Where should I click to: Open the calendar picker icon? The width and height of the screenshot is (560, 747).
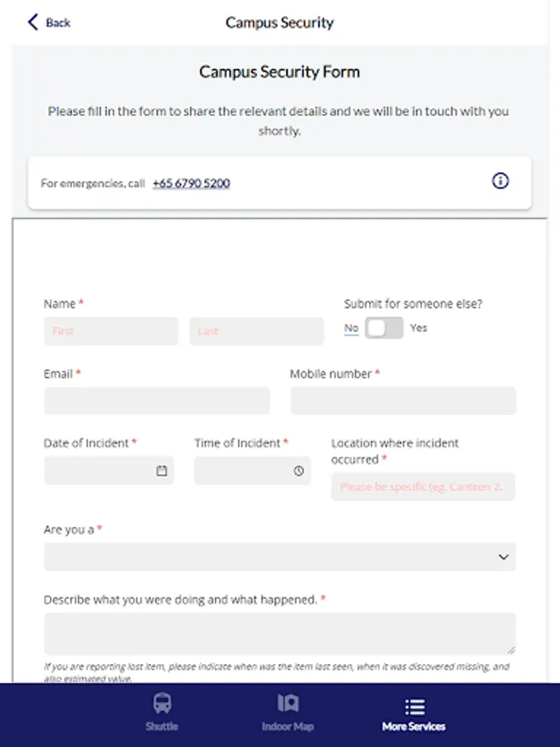162,471
